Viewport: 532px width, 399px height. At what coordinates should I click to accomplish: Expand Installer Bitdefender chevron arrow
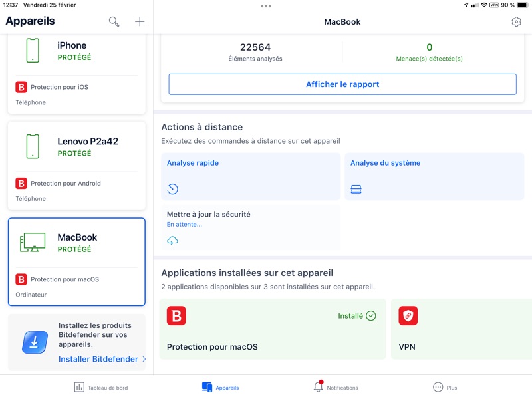tap(144, 359)
